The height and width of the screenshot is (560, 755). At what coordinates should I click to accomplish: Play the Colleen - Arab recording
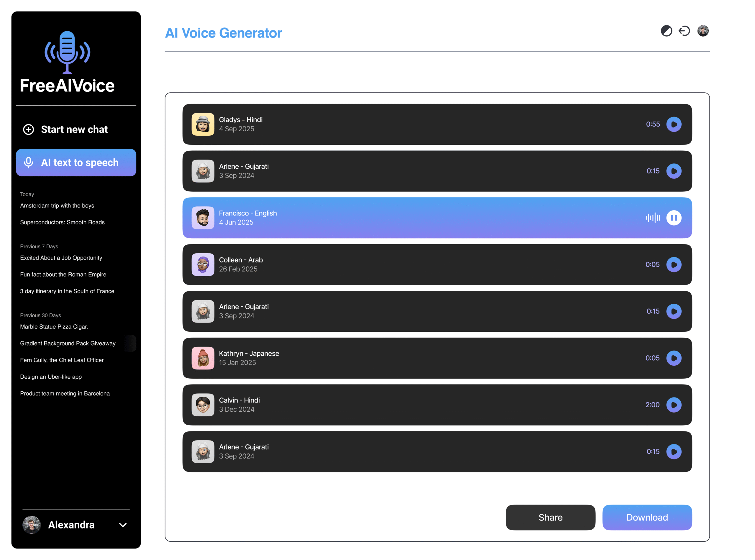(x=674, y=265)
